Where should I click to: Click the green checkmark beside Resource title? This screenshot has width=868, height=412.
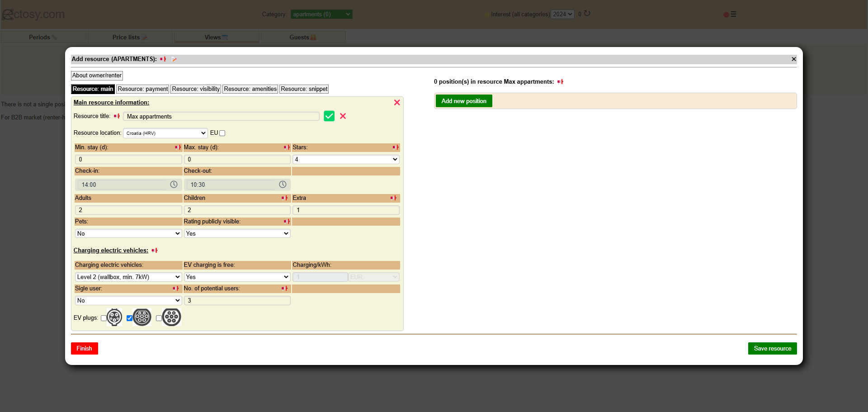tap(329, 116)
